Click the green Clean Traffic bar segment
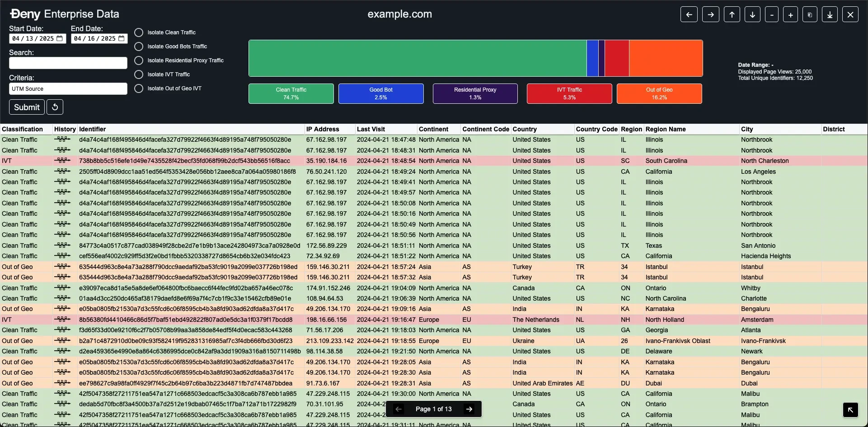The height and width of the screenshot is (427, 868). pos(418,58)
